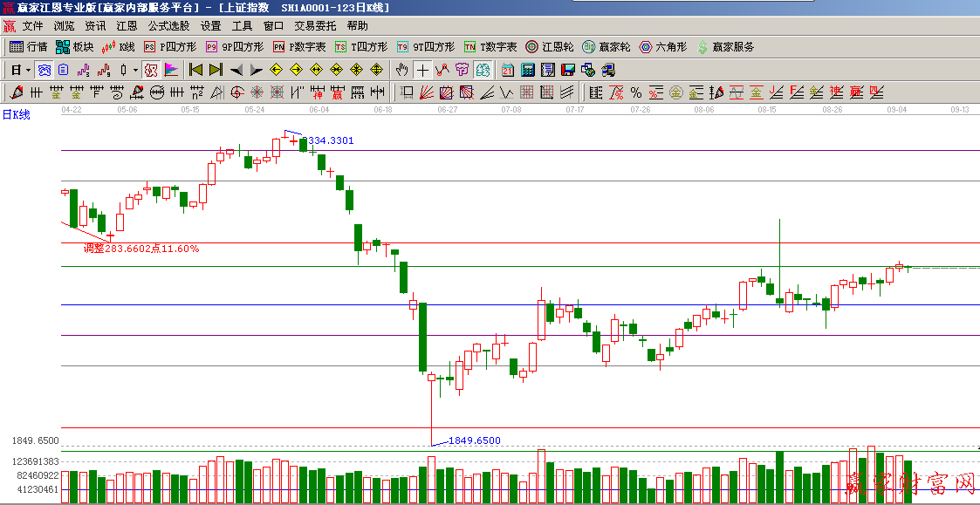The height and width of the screenshot is (505, 980).
Task: Jump to first bar with skip-to-start arrow
Action: point(195,70)
